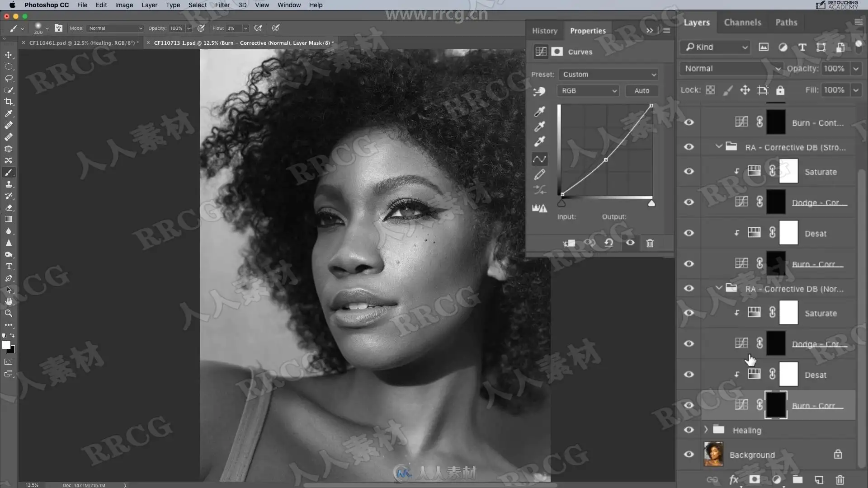Open the Filter menu
868x488 pixels.
point(222,5)
